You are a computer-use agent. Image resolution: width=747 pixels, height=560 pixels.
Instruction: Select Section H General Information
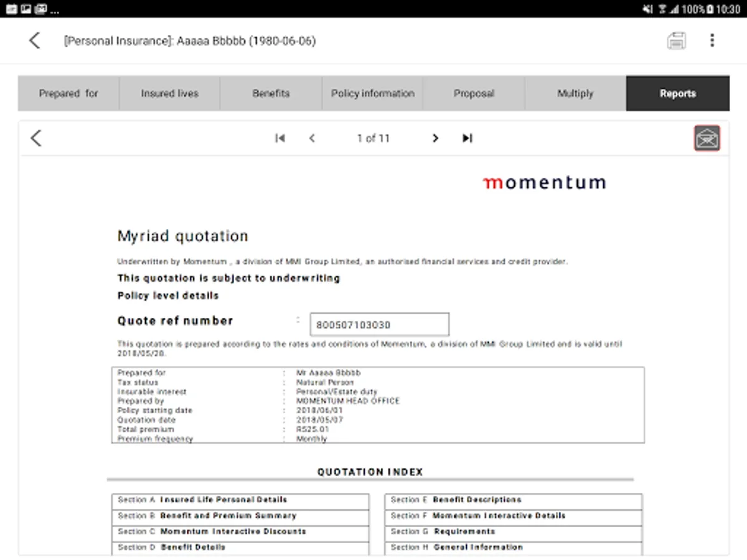tap(514, 548)
